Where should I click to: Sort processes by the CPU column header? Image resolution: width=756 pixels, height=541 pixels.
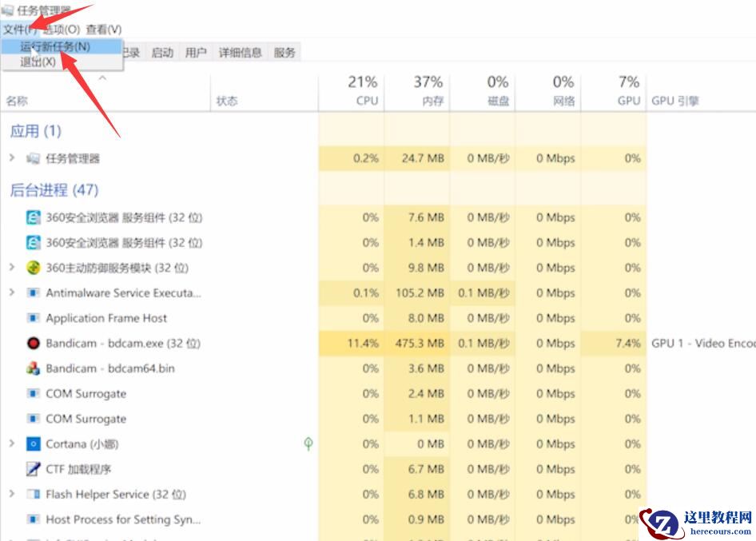point(364,88)
